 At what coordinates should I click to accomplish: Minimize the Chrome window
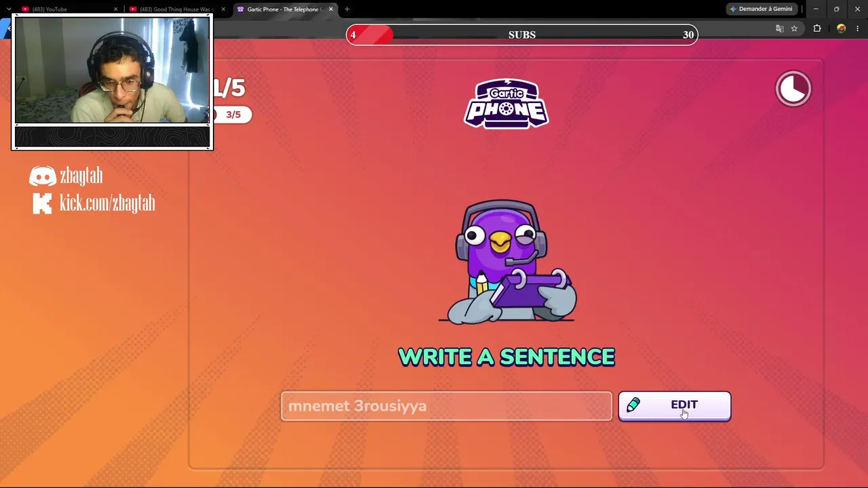point(816,9)
